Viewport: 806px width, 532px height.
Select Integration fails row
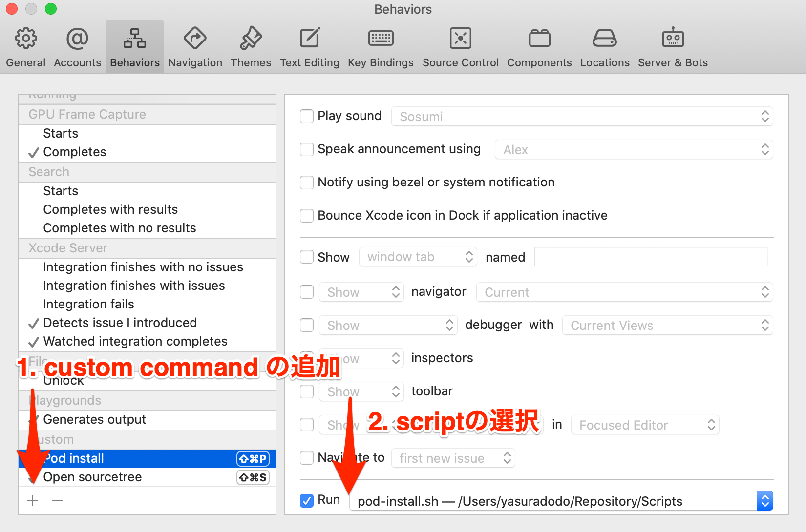click(x=147, y=305)
